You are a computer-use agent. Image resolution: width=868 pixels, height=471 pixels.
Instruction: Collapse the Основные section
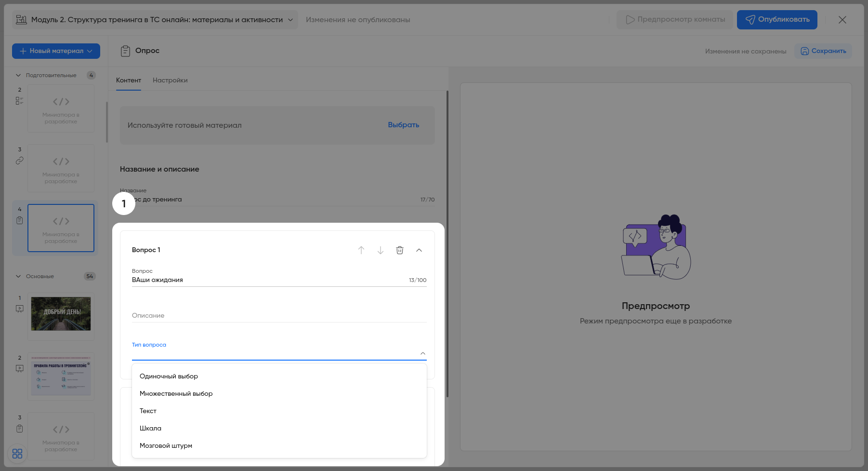[x=18, y=276]
